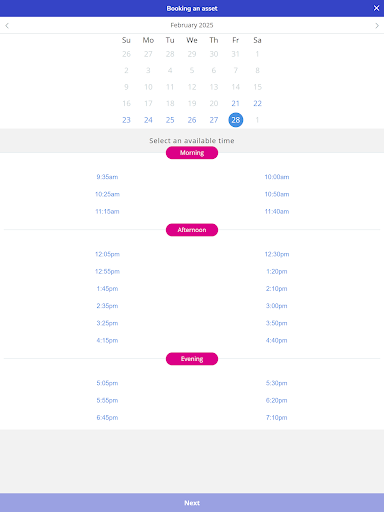Viewport: 384px width, 512px height.
Task: Go to the previous month
Action: pyautogui.click(x=7, y=25)
